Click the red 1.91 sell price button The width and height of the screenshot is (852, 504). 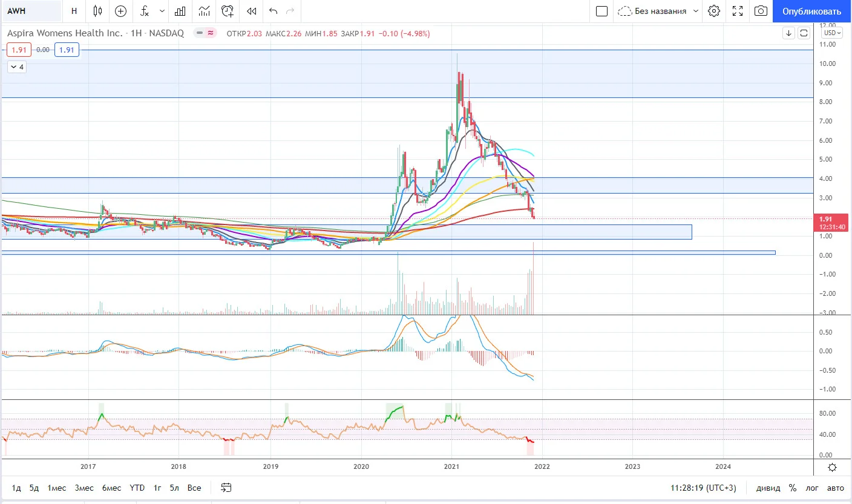(19, 50)
